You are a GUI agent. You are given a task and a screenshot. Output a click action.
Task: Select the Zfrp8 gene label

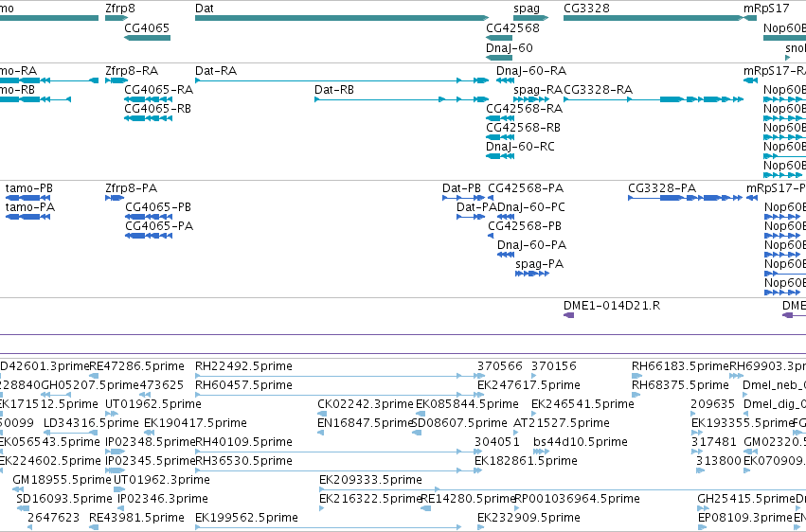[120, 9]
